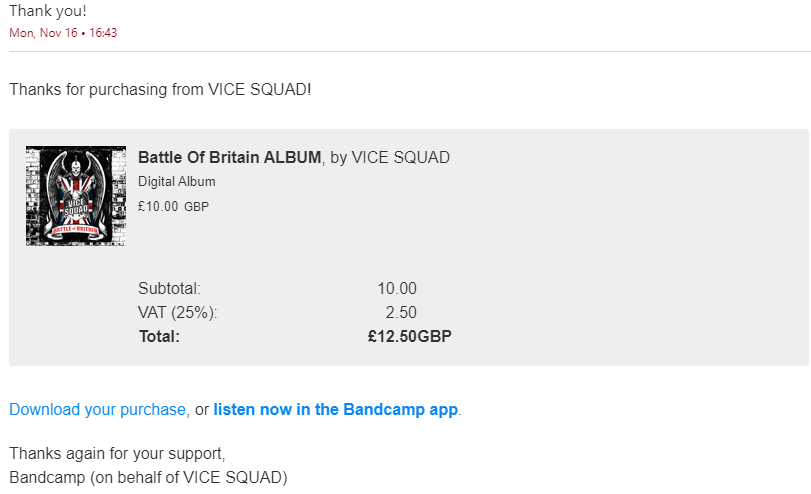
Task: Click the £10.00 GBP item price
Action: pyautogui.click(x=174, y=207)
